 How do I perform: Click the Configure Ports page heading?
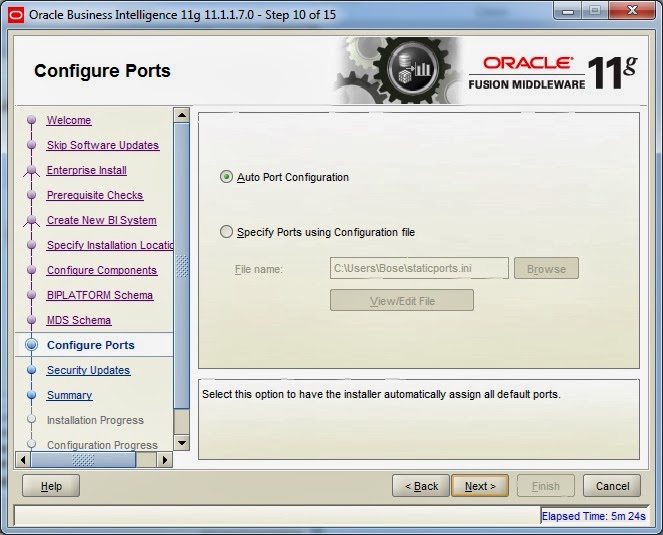point(102,71)
